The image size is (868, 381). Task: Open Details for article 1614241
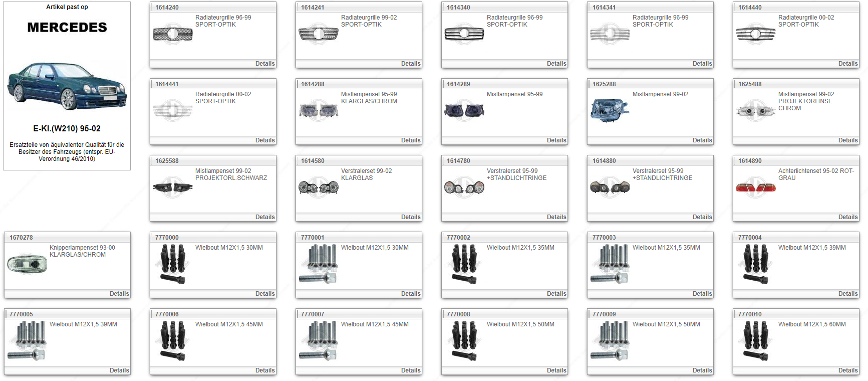[411, 64]
